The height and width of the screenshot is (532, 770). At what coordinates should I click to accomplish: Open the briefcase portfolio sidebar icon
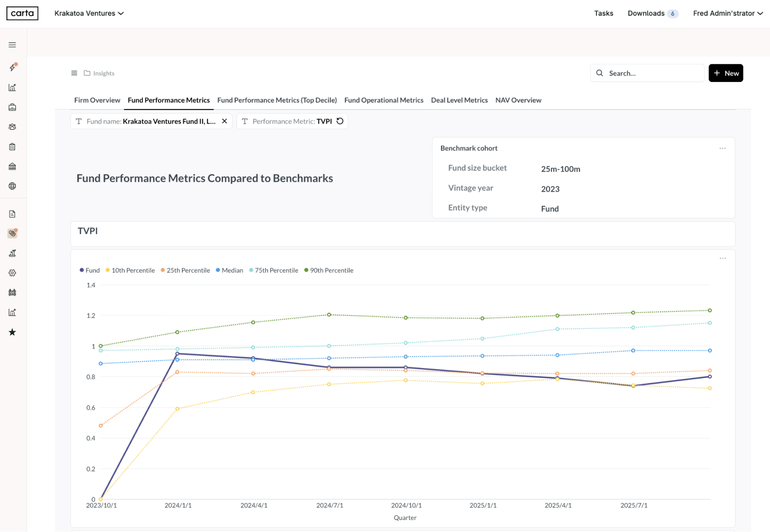[x=12, y=107]
